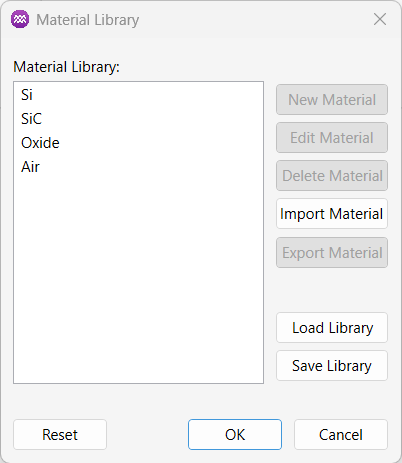The image size is (402, 463).
Task: Click the Material Library title bar text
Action: click(88, 20)
